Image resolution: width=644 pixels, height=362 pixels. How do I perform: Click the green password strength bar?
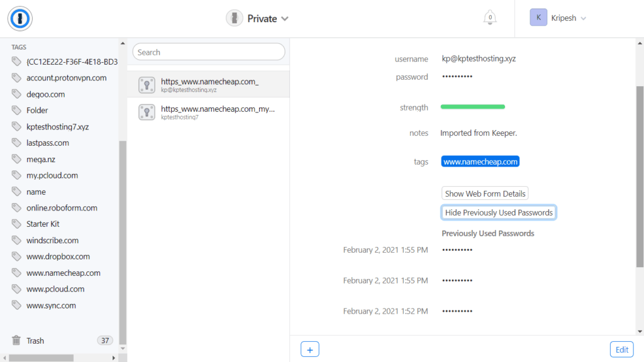coord(472,106)
